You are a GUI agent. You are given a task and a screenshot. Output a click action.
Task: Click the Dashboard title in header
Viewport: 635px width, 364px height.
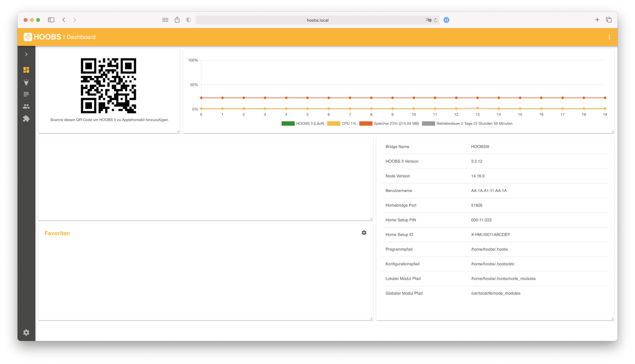tap(81, 37)
